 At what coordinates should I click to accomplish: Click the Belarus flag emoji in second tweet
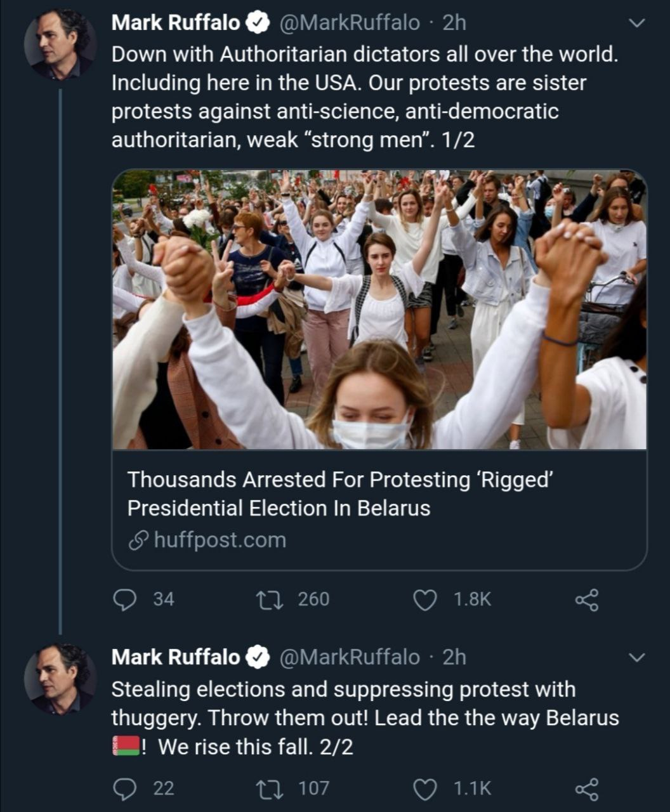click(x=124, y=746)
